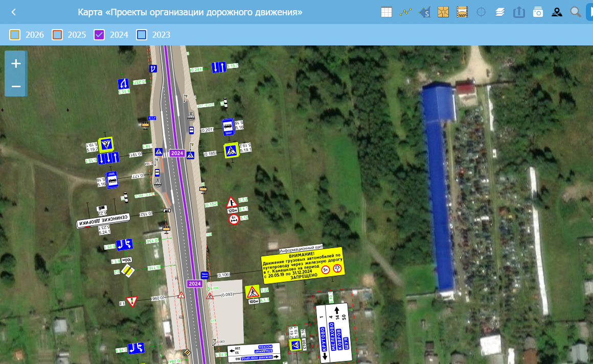This screenshot has width=593, height=364.
Task: Open the 360° panorama viewer
Action: coord(462,12)
